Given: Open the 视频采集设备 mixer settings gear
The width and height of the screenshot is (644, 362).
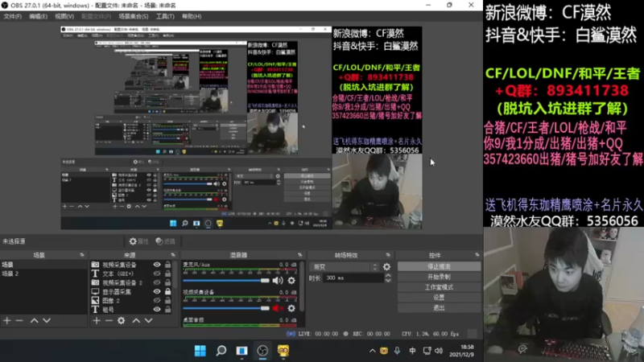Looking at the screenshot, I should [x=291, y=308].
